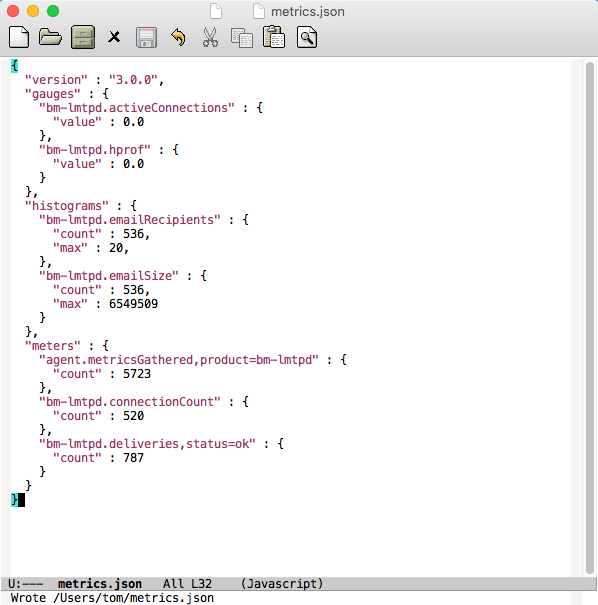Click the metrics.json buffer name in mode line
Viewport: 598px width, 605px height.
click(100, 583)
